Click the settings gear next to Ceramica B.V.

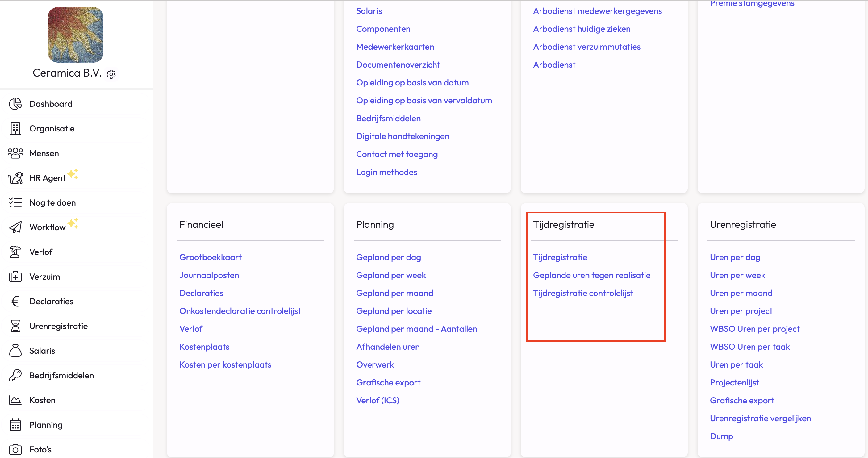click(x=111, y=74)
